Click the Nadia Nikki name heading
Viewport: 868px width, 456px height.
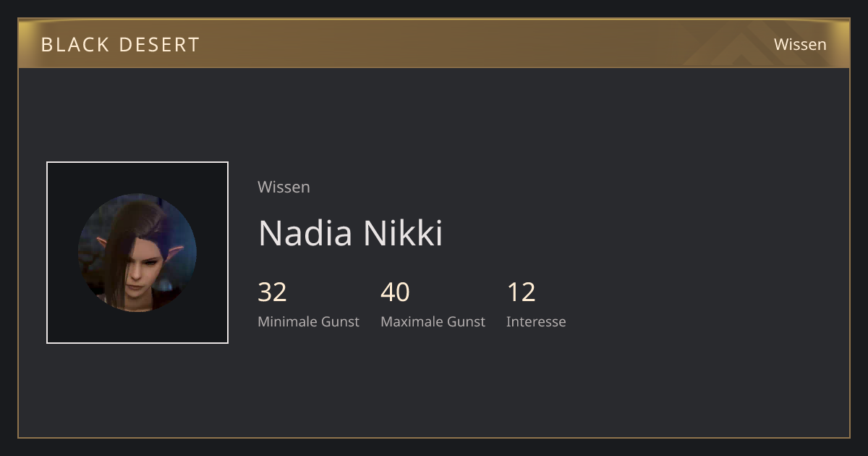[350, 233]
